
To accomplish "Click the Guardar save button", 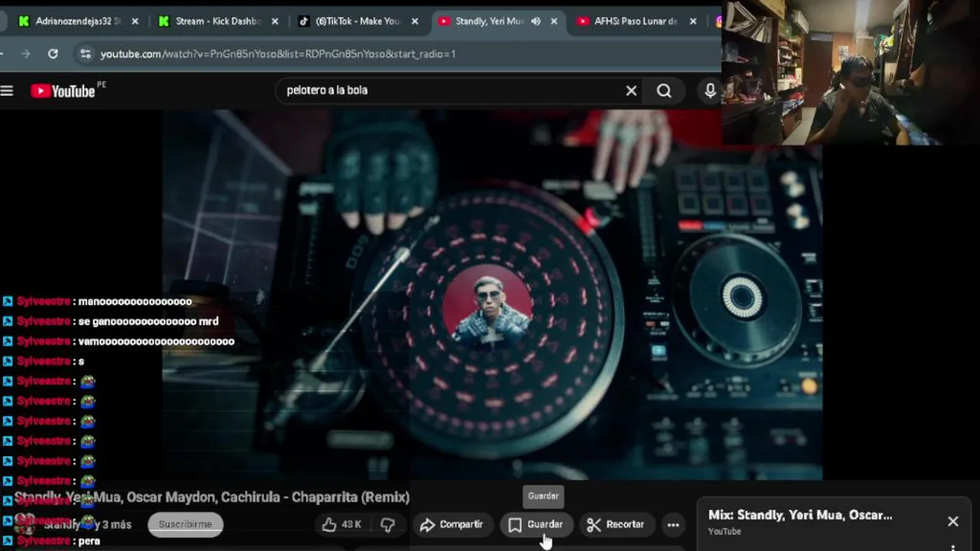I will tap(537, 524).
